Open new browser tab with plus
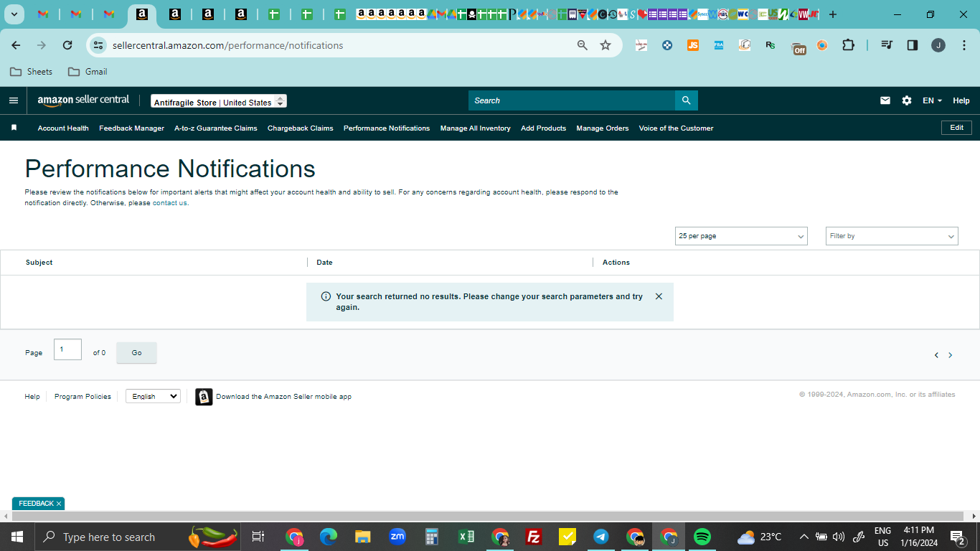The height and width of the screenshot is (551, 980). 833,14
